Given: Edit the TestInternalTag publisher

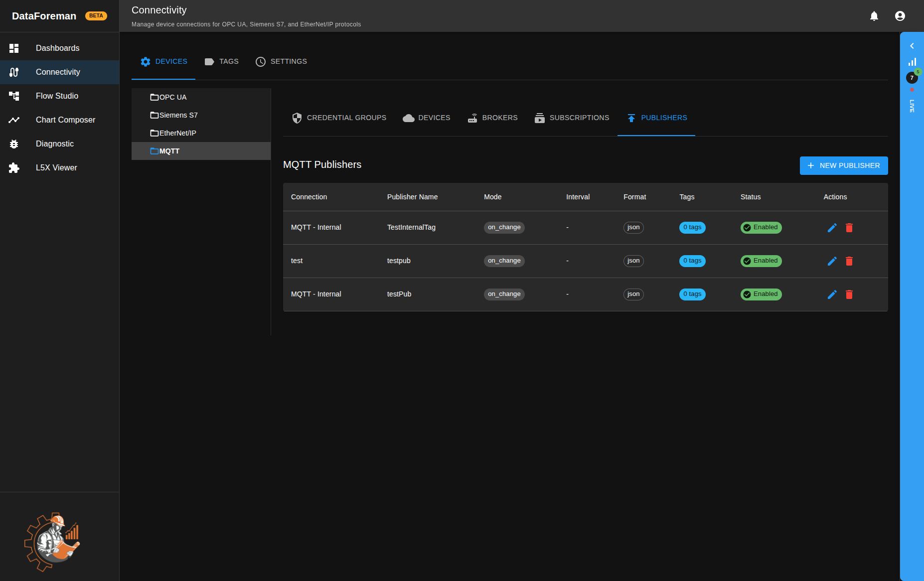Looking at the screenshot, I should point(832,228).
